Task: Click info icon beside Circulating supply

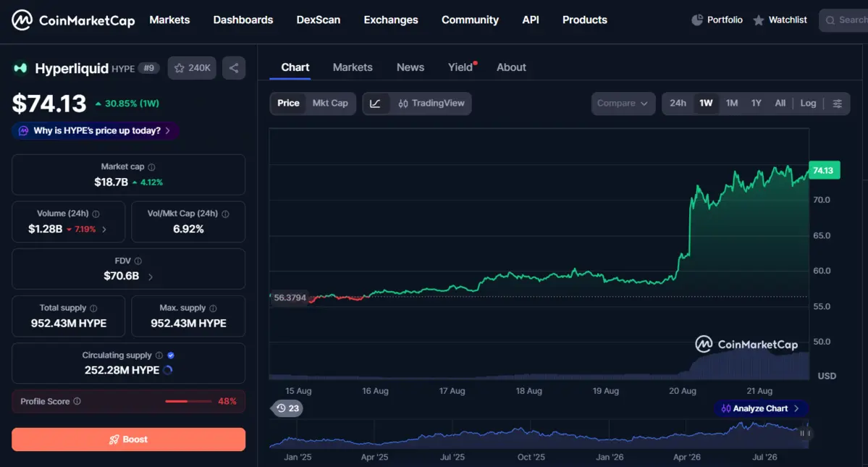Action: coord(159,355)
